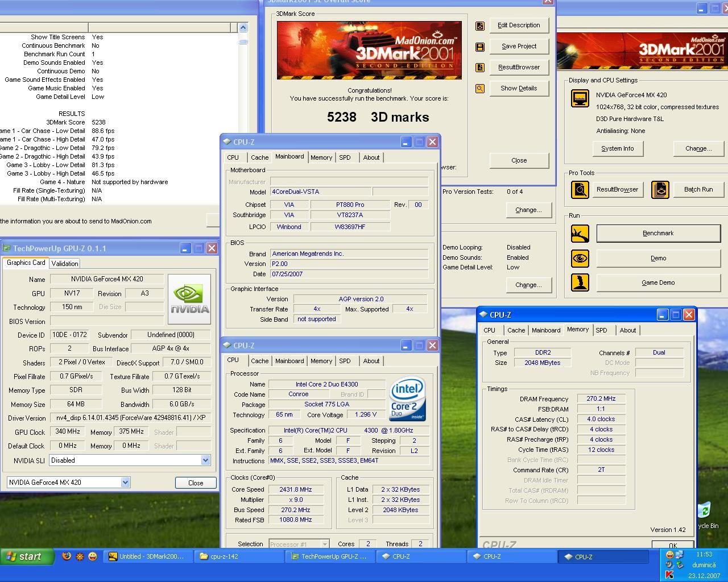
Task: Click the GPU-Z title bar icon
Action: click(x=7, y=248)
